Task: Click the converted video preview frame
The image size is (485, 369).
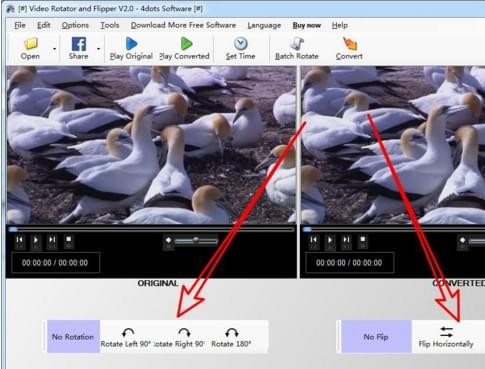Action: 393,145
